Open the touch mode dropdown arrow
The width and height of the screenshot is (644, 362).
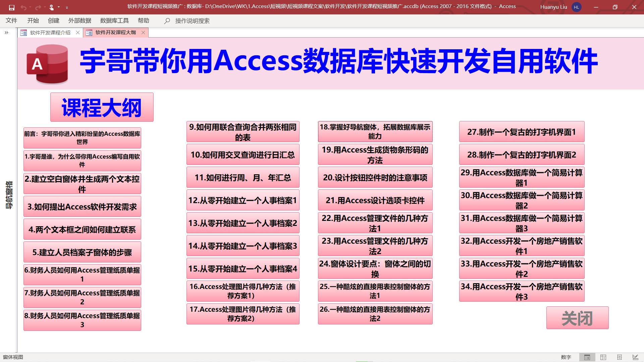[x=59, y=7]
